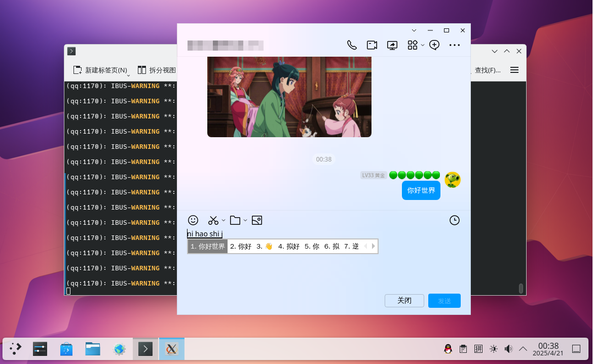Expand the new tab dropdown arrow in terminal
594x364 pixels.
tap(128, 75)
